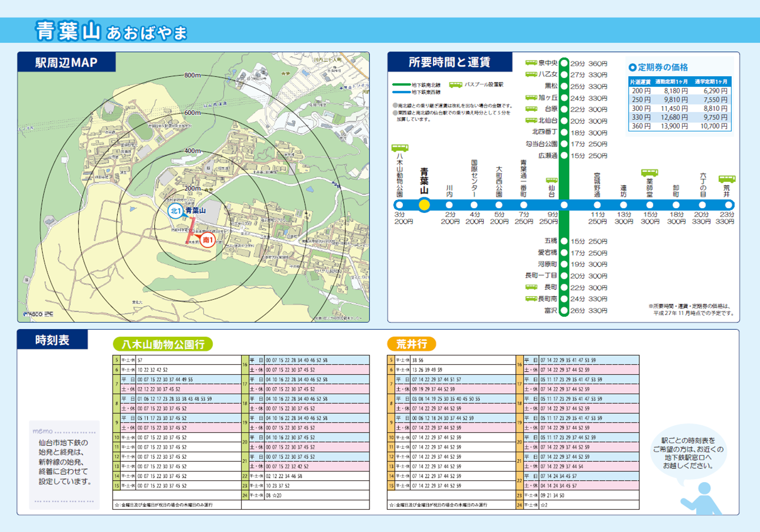
Task: Click the bus icon beside 長町 station
Action: [x=531, y=287]
